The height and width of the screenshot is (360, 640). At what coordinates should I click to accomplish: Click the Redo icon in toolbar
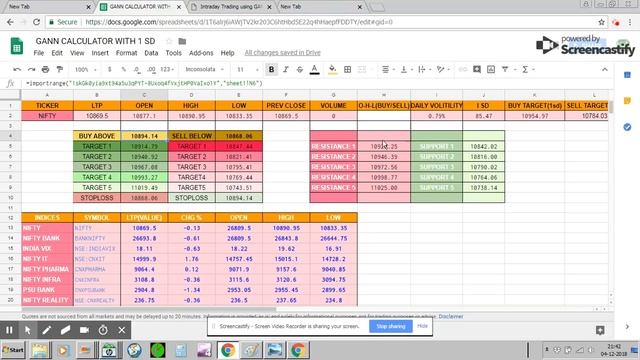(31, 70)
